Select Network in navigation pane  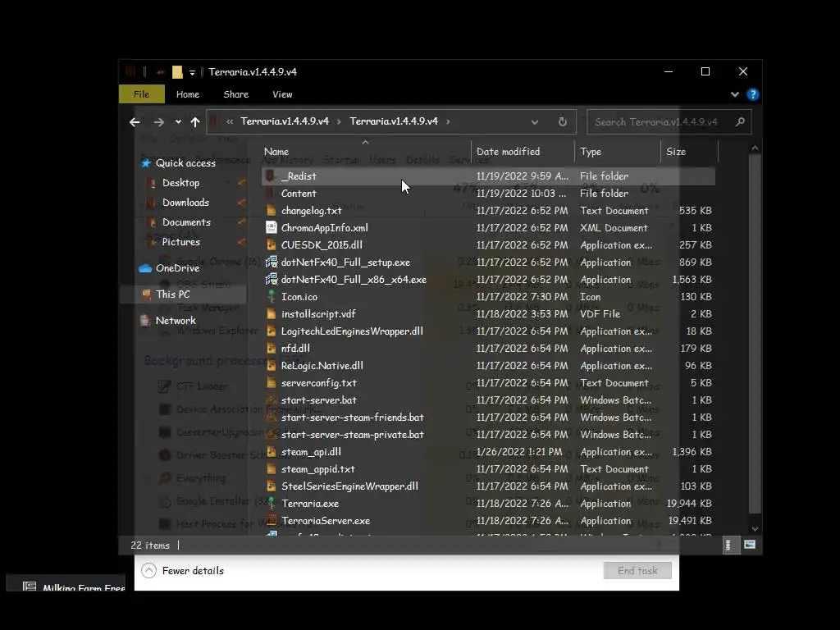(176, 321)
